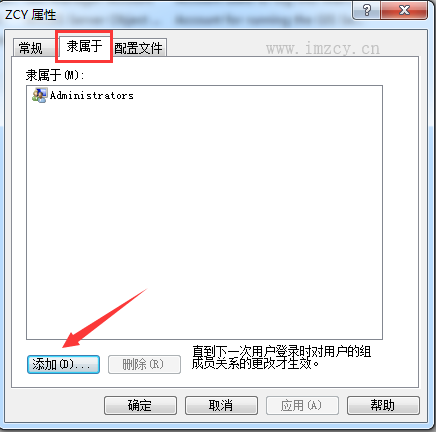Click the question mark help icon
The height and width of the screenshot is (432, 436).
pos(366,10)
